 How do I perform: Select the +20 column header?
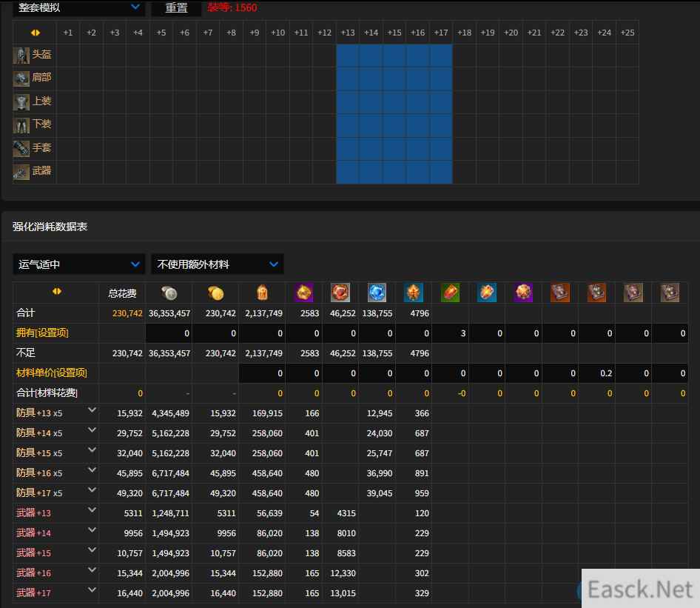[x=511, y=33]
